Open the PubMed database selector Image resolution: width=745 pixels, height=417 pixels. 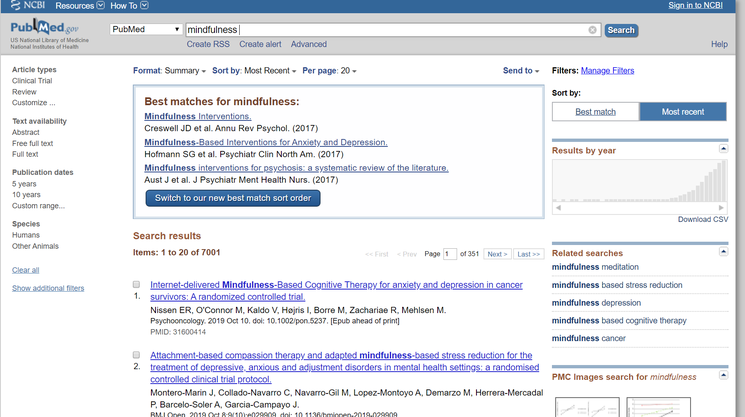coord(146,29)
